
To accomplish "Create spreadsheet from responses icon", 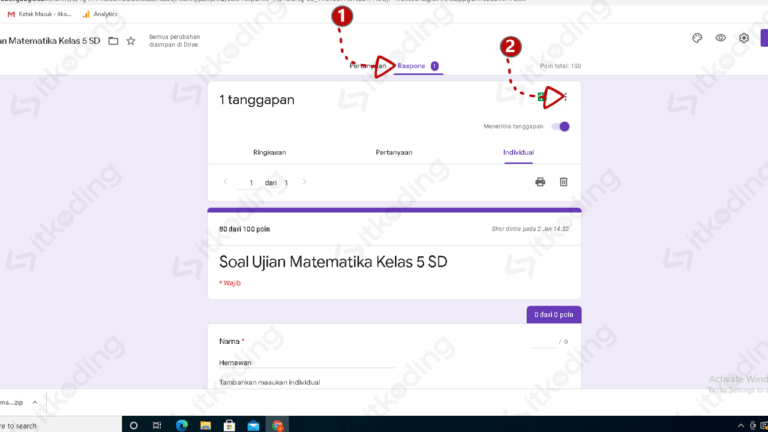I will [x=541, y=96].
